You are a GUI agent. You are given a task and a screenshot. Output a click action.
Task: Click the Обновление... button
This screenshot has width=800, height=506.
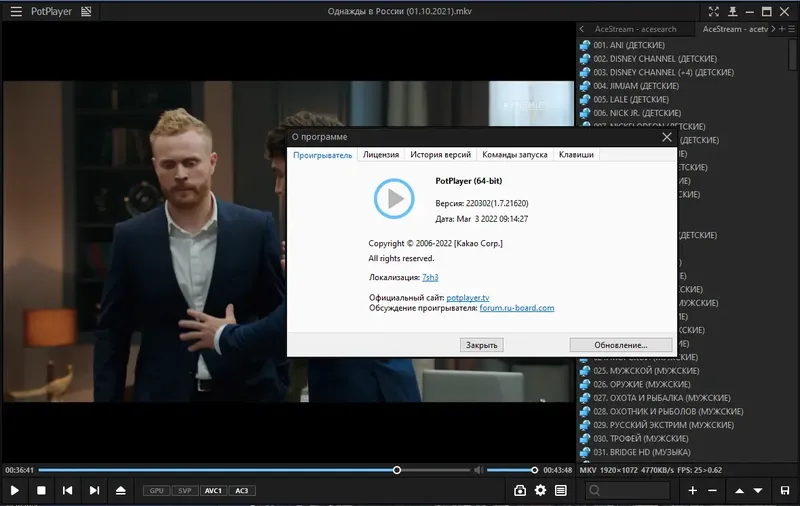(620, 345)
